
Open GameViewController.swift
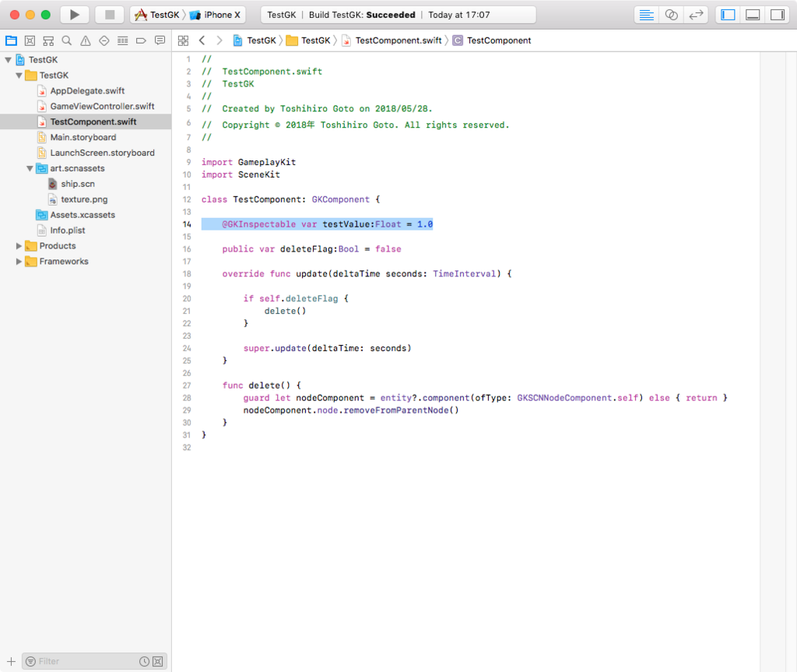[86, 107]
